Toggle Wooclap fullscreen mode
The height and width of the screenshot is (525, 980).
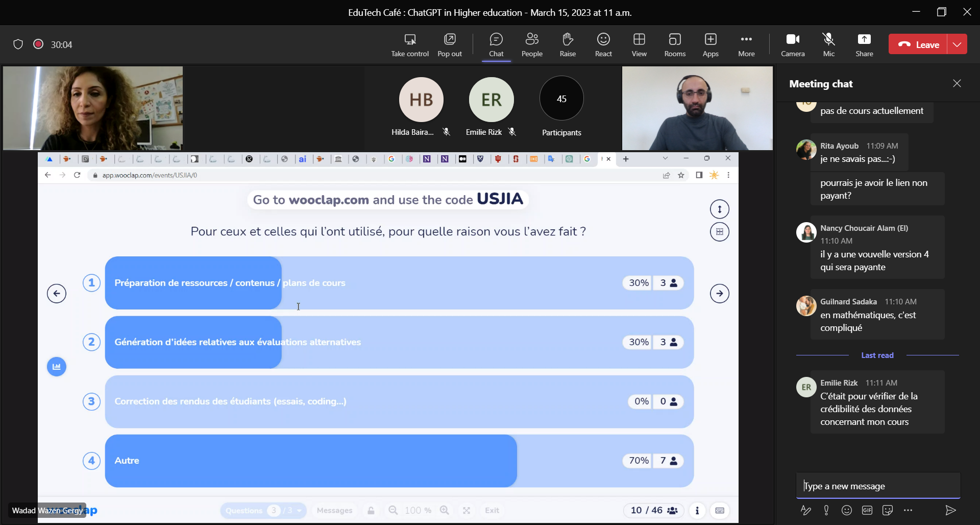[x=467, y=510]
